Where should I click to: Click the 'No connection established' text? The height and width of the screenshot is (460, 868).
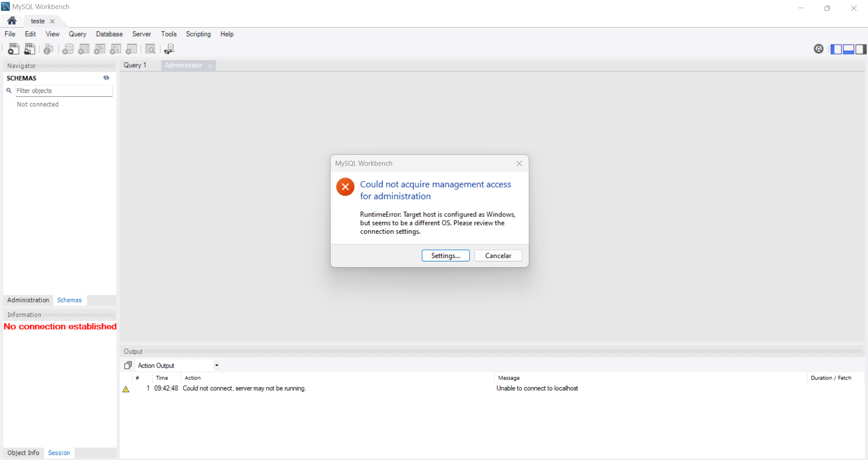pos(60,326)
